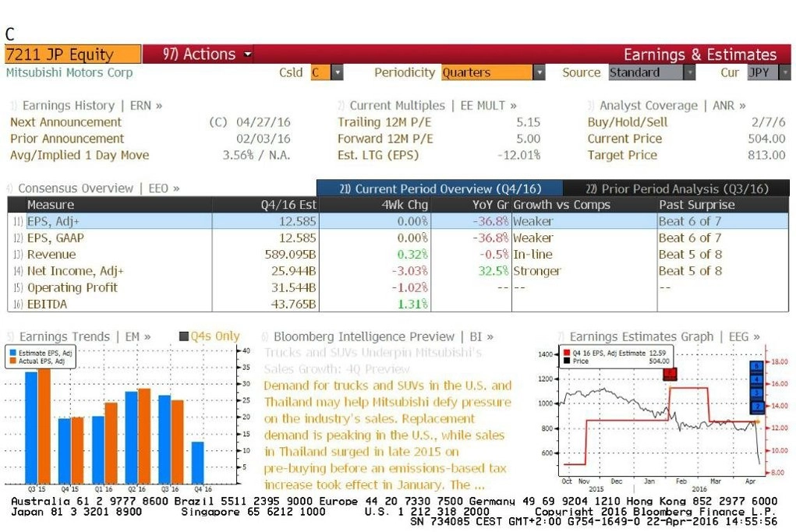The height and width of the screenshot is (532, 796).
Task: Click the Source Standard field
Action: click(646, 72)
